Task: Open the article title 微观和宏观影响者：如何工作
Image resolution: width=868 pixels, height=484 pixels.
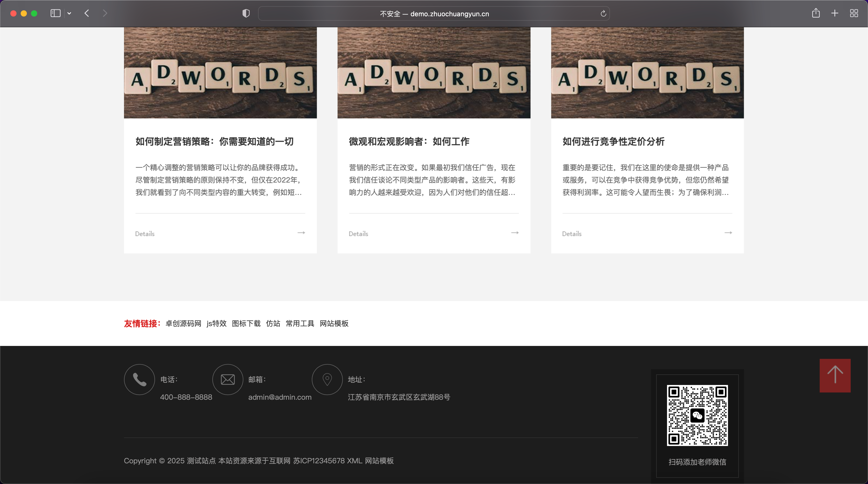Action: (x=409, y=142)
